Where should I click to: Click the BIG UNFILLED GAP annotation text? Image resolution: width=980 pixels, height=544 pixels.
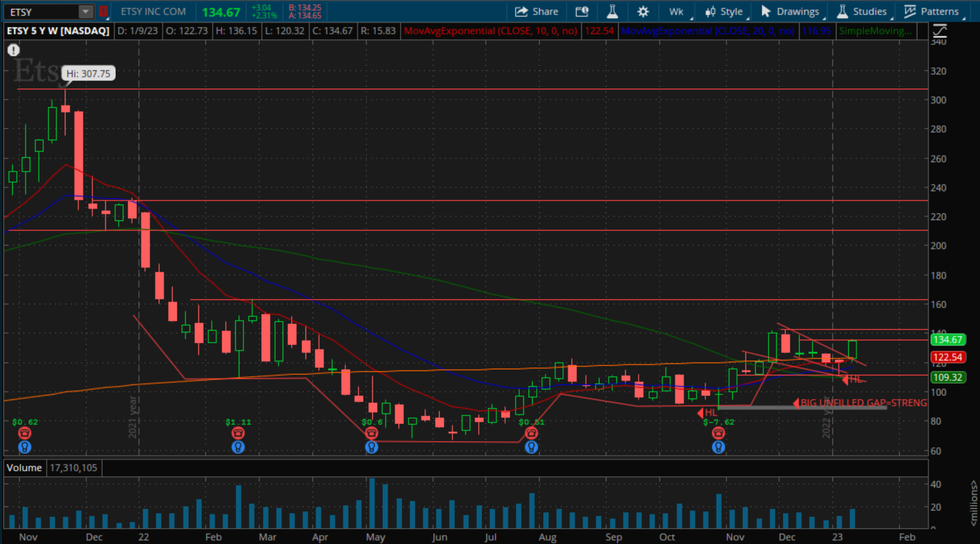(x=864, y=403)
